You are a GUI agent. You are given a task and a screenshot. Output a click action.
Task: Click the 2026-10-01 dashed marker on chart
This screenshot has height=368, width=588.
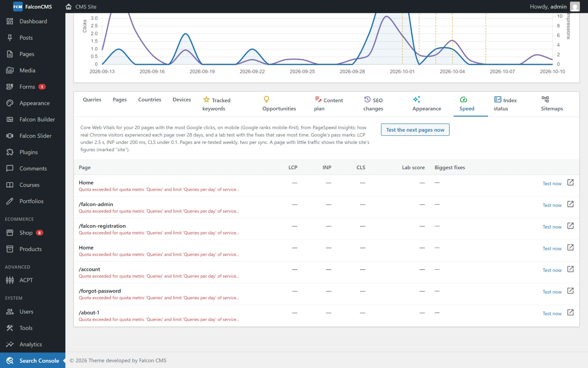(x=402, y=39)
